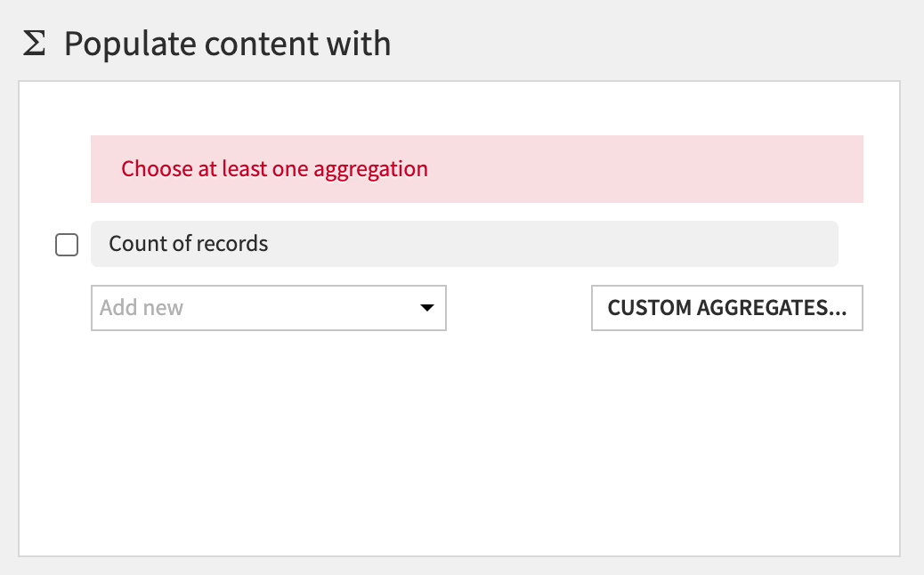This screenshot has height=575, width=924.
Task: Click the Sigma icon beside the heading
Action: (34, 44)
